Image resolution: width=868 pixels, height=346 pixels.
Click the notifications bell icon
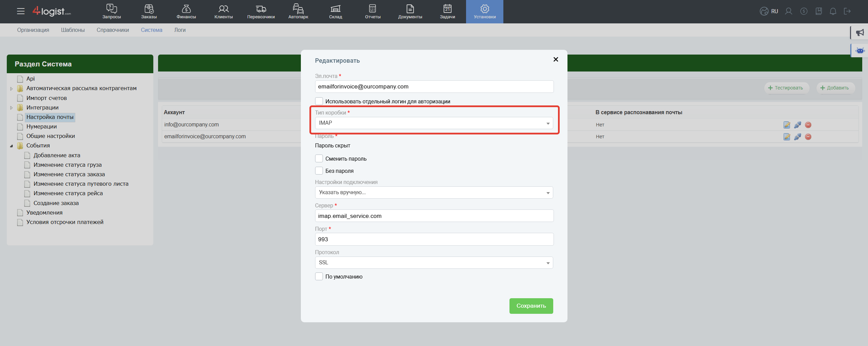coord(833,12)
